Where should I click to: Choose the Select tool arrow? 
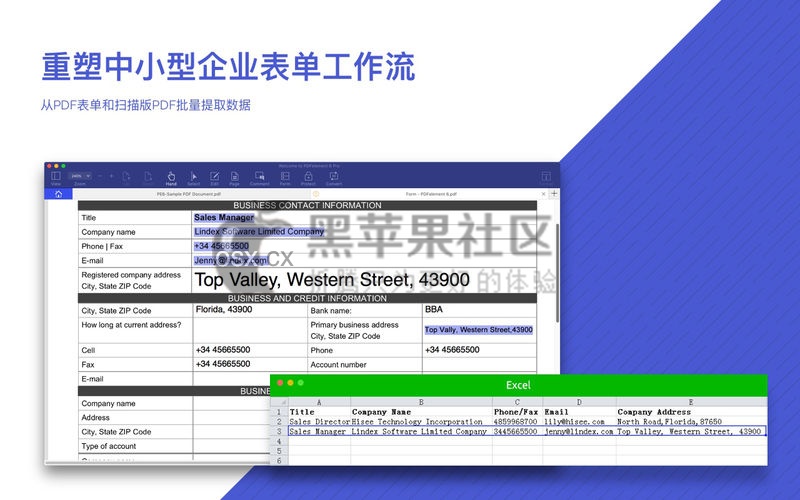[x=193, y=177]
